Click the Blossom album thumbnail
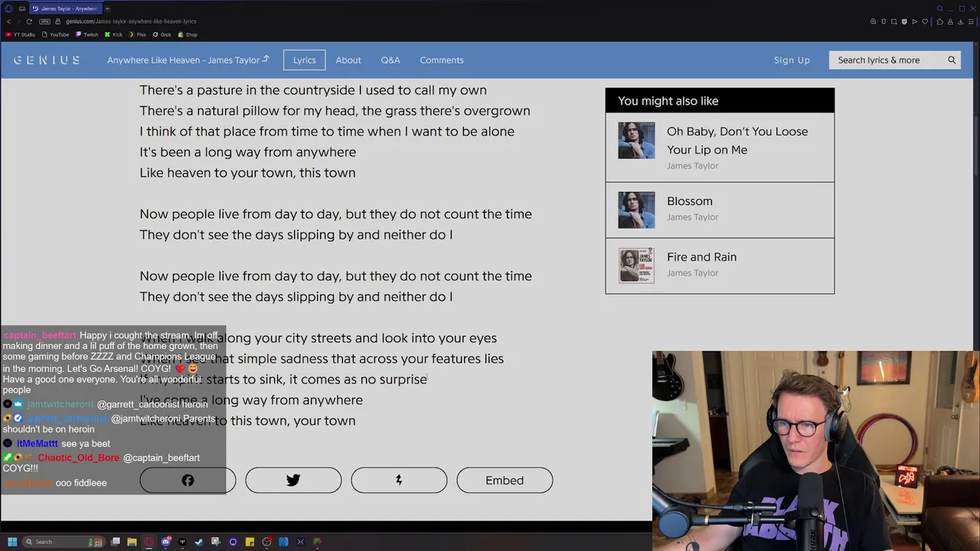 pyautogui.click(x=637, y=210)
